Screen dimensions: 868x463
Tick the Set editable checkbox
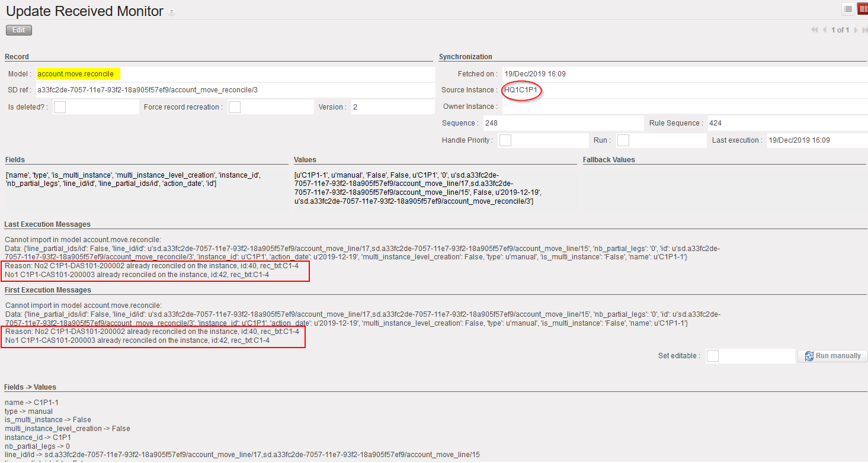pos(713,356)
